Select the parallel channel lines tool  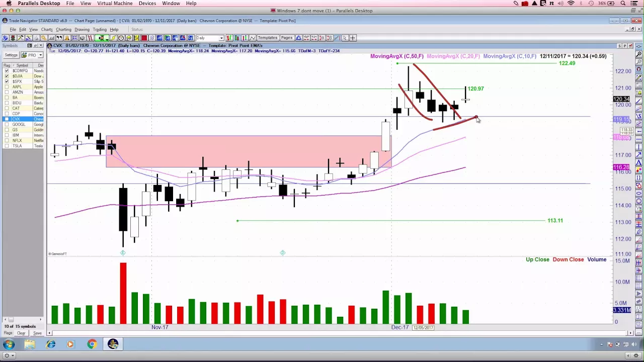(639, 108)
